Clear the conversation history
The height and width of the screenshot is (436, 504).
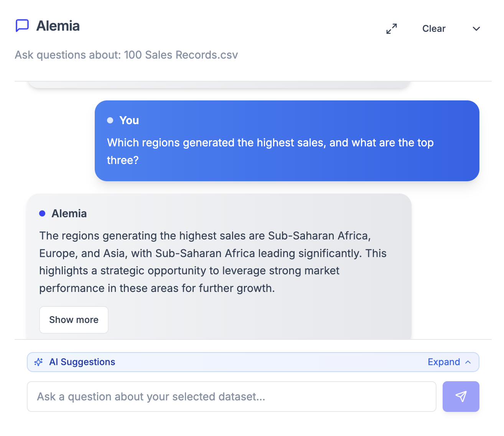pyautogui.click(x=434, y=28)
